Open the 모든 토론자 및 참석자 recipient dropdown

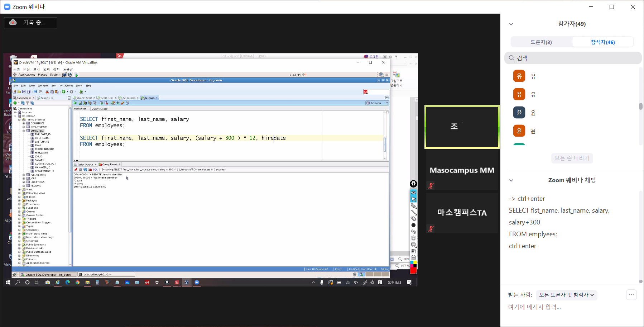tap(566, 295)
